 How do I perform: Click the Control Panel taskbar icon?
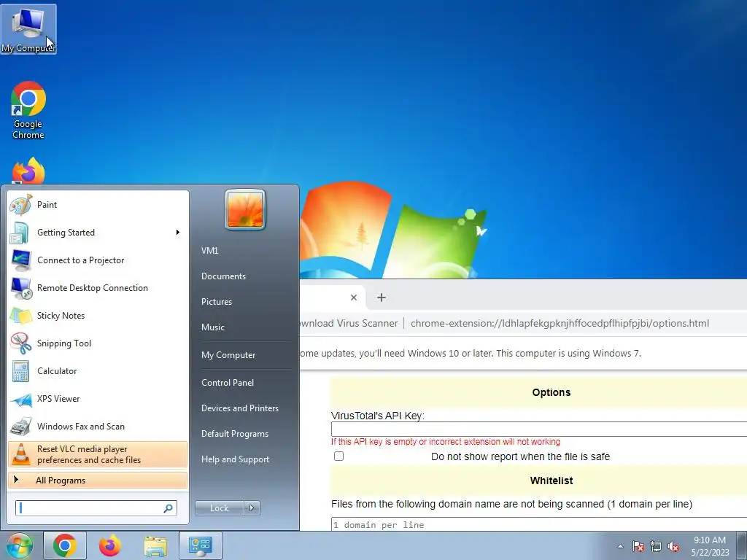tap(201, 545)
